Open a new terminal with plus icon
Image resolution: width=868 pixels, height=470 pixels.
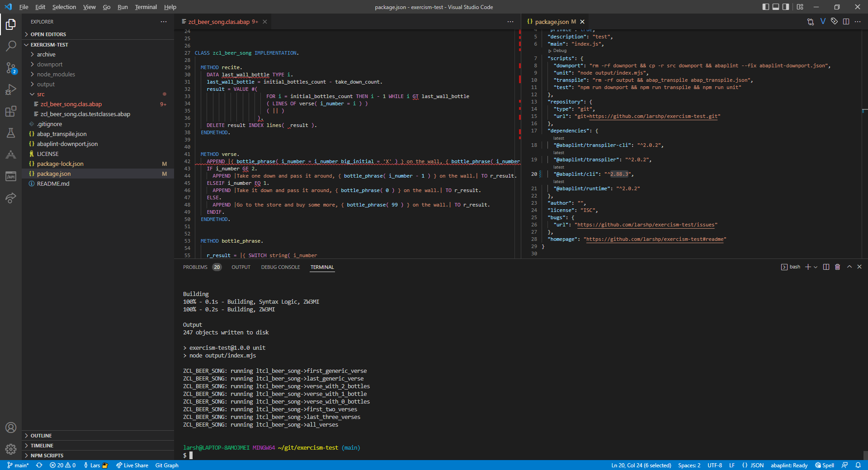tap(807, 267)
